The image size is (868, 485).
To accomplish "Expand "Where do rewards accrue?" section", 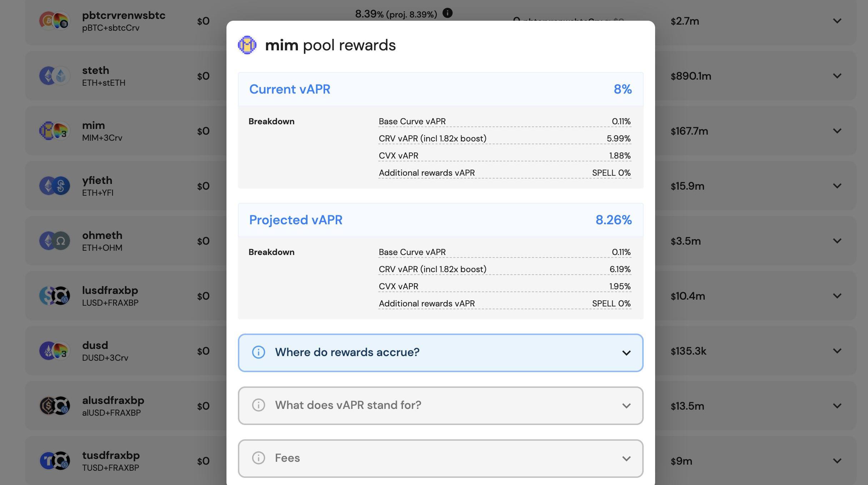I will (x=440, y=353).
